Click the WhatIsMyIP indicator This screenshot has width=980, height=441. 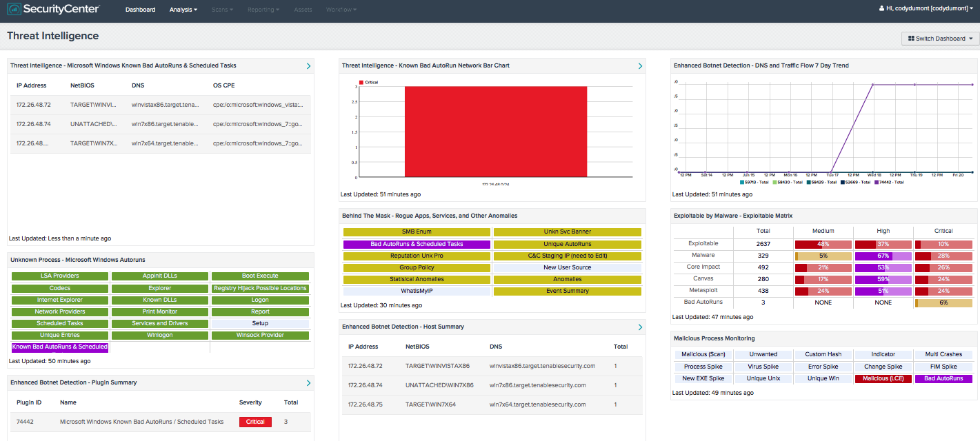click(x=417, y=291)
